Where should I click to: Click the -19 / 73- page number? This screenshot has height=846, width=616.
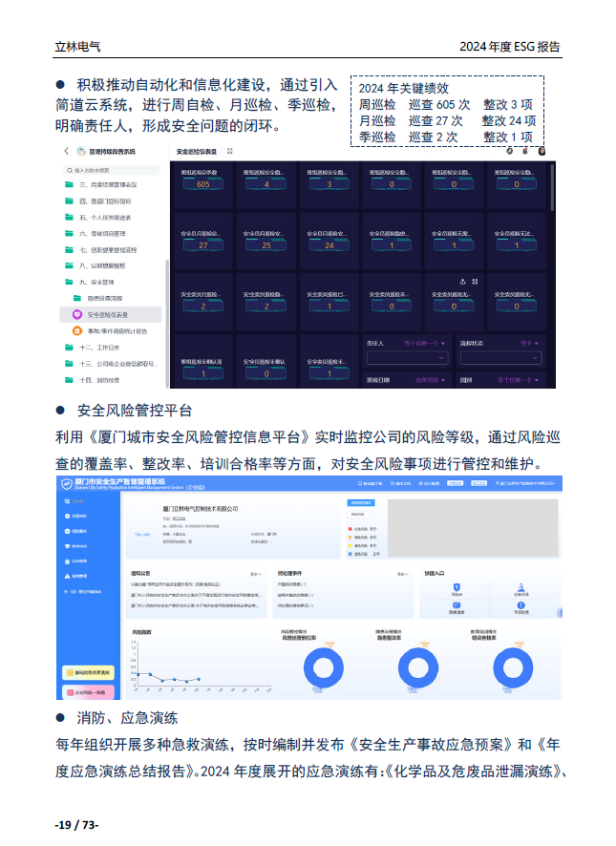[76, 824]
